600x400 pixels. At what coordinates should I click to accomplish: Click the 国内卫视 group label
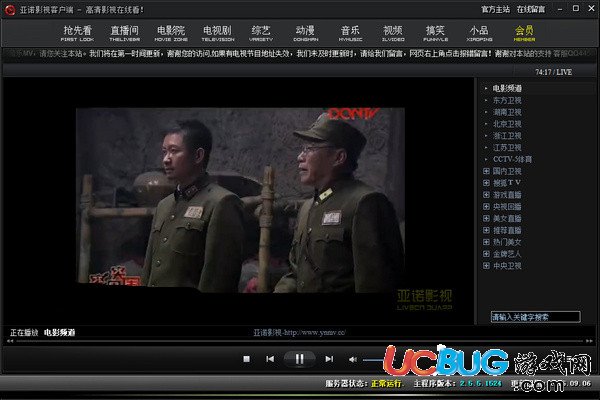(507, 171)
